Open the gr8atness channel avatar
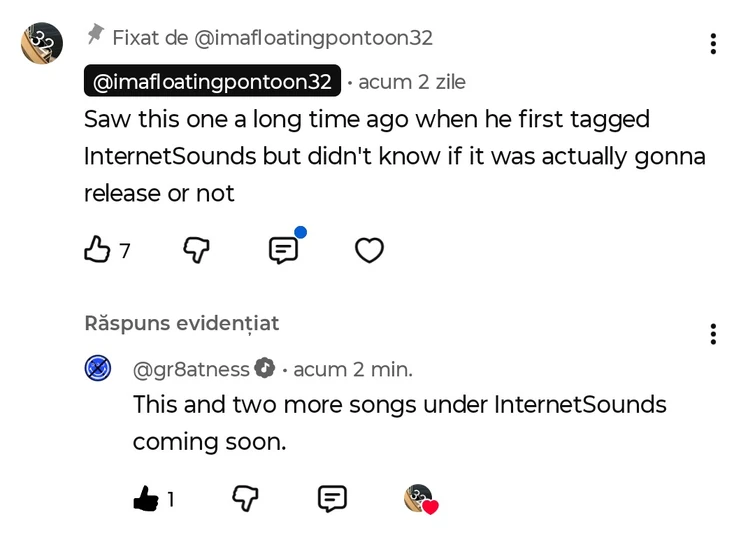 click(98, 368)
